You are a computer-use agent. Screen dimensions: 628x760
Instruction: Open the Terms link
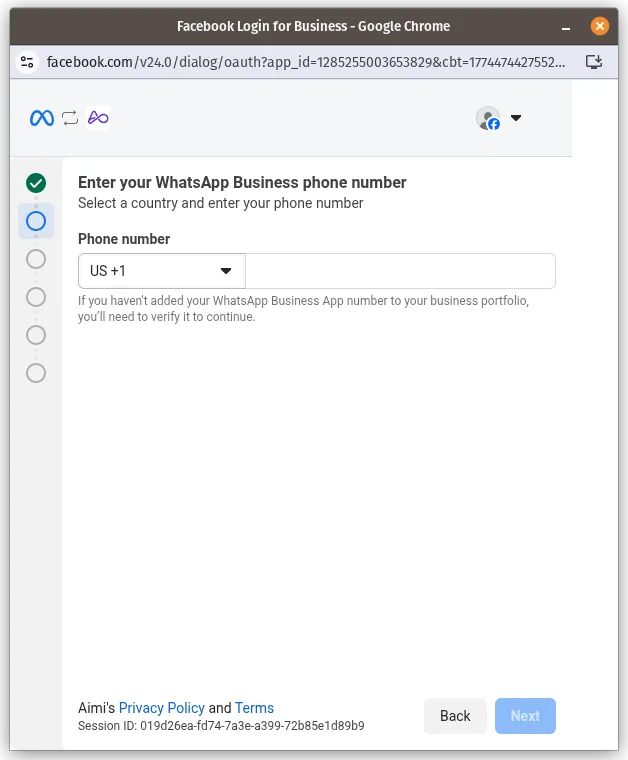(x=254, y=708)
